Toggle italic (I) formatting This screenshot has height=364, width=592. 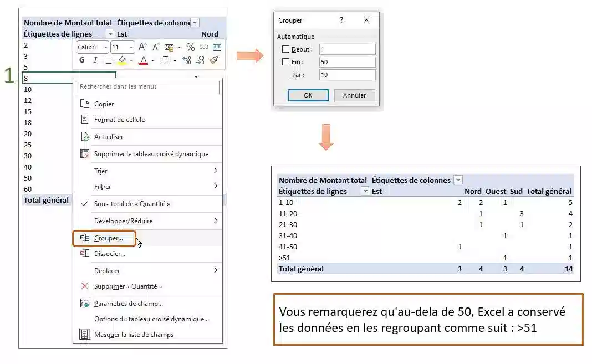coord(95,60)
